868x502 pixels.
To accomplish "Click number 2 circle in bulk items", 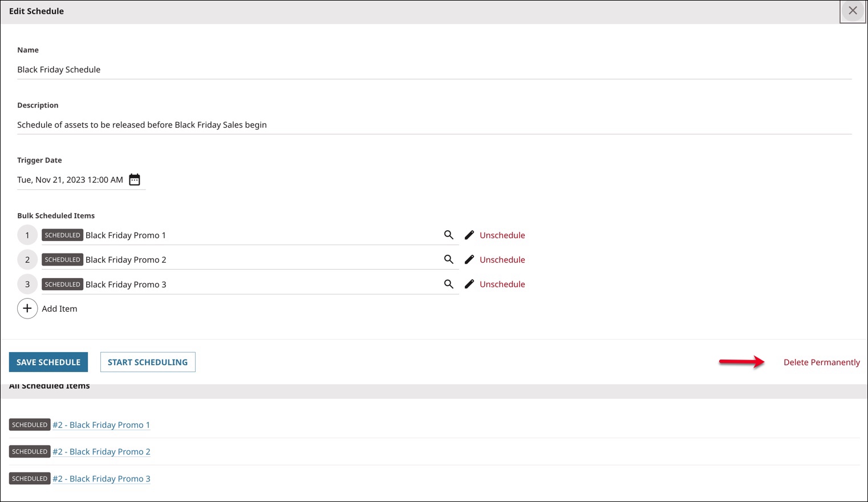I will (27, 260).
